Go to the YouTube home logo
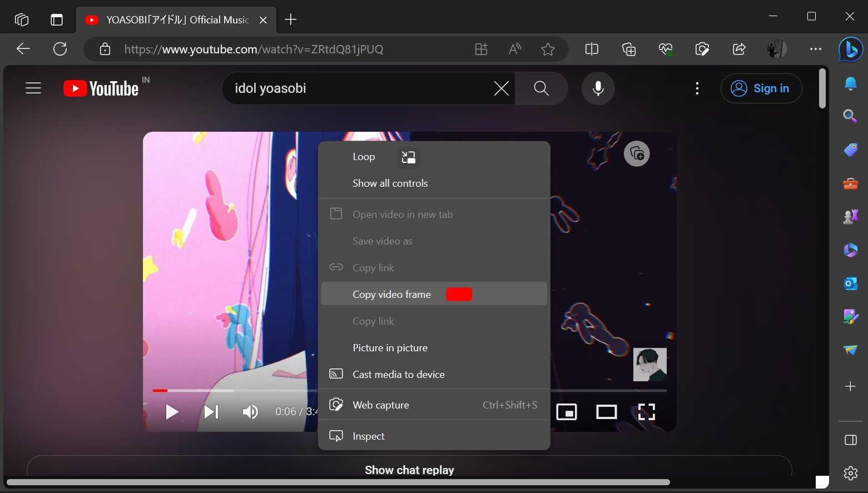Screen dimensions: 868x493 coord(101,88)
